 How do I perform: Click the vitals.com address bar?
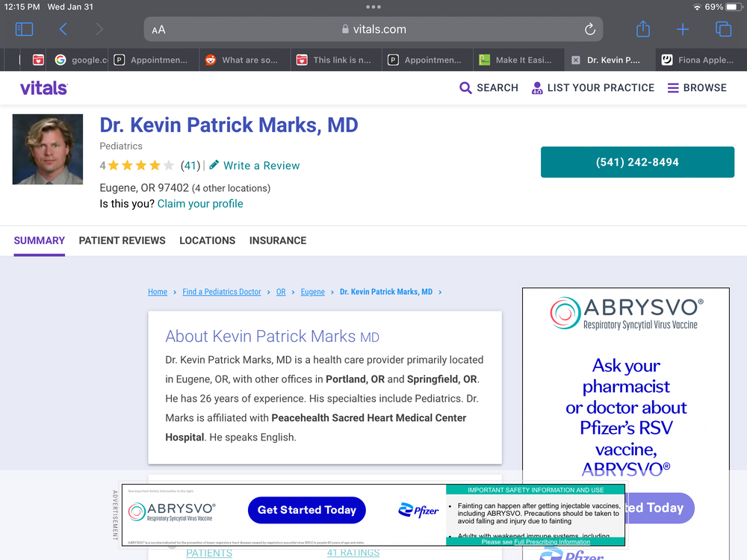(x=373, y=30)
